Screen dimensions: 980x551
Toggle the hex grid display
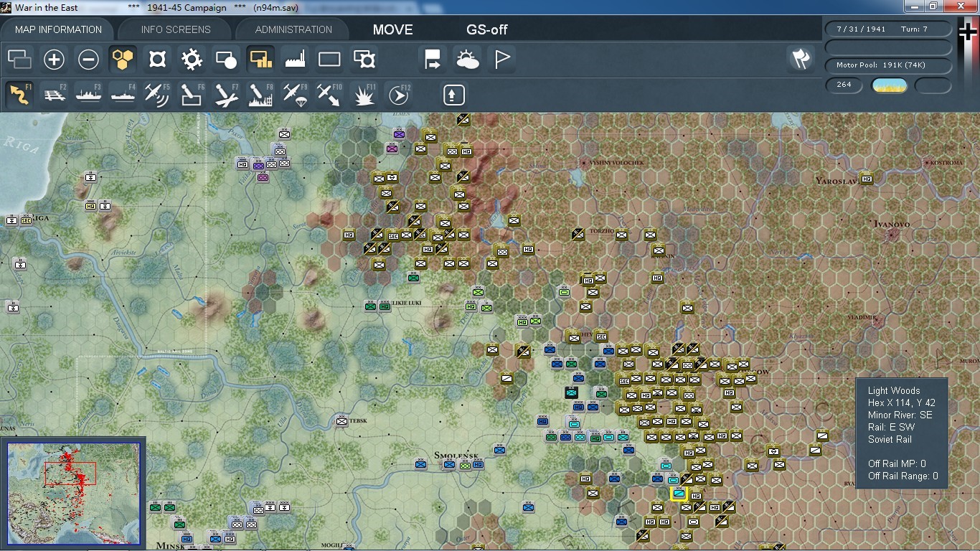tap(123, 59)
